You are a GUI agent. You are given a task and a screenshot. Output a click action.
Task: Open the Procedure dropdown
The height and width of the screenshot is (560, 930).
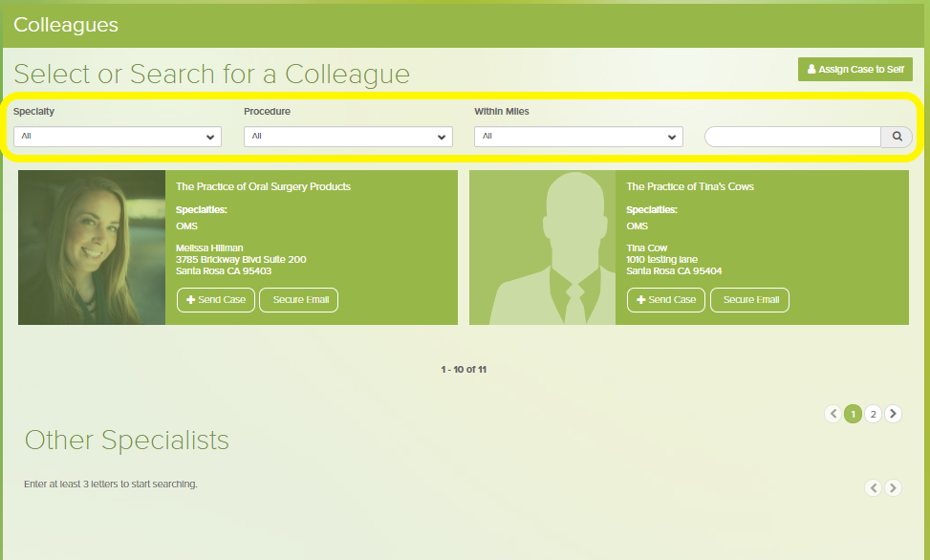tap(348, 137)
